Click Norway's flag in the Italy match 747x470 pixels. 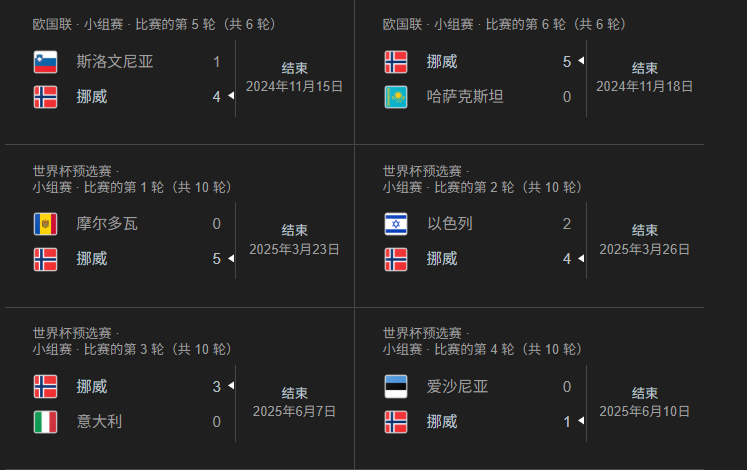coord(45,386)
